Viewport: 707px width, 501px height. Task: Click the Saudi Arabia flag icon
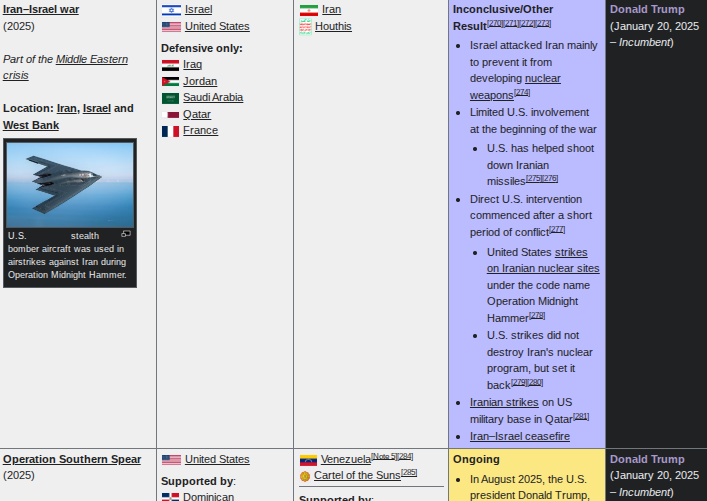pos(170,98)
